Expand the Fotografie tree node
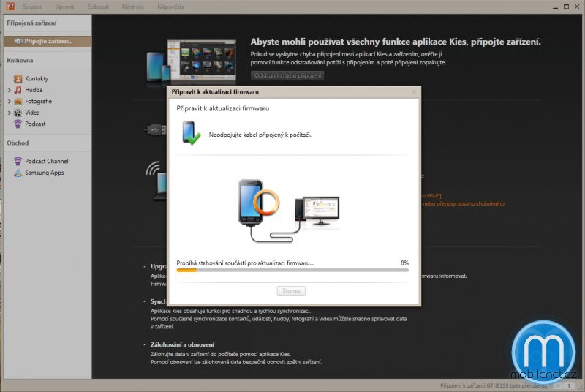 (10, 101)
